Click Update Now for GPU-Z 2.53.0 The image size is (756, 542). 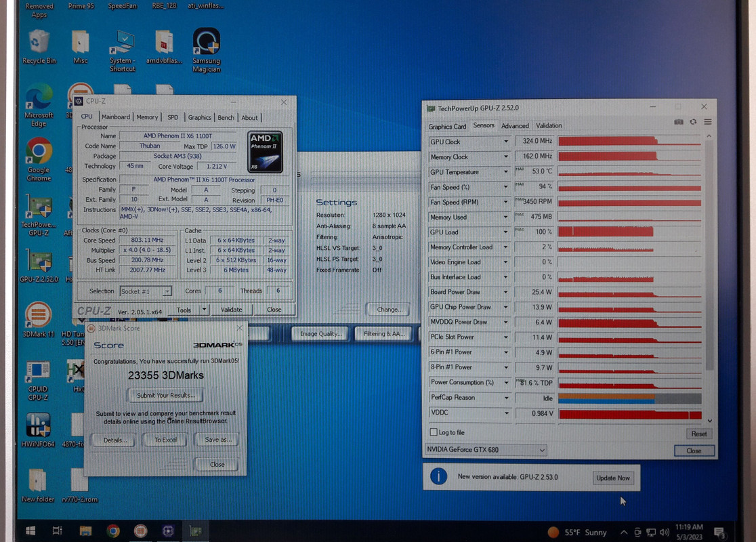(613, 478)
